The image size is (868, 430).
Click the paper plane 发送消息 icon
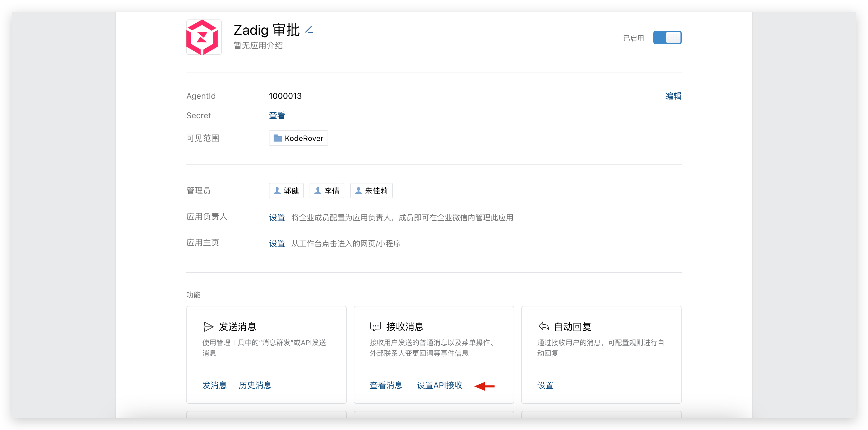208,326
